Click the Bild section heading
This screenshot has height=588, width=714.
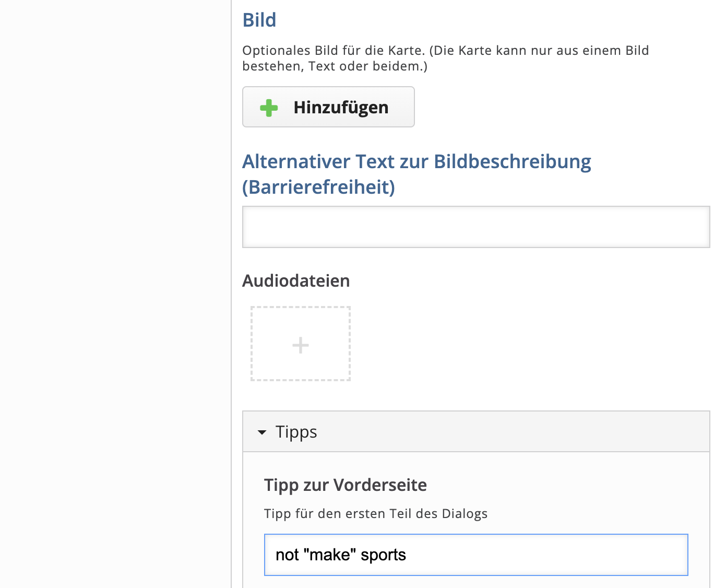click(x=259, y=20)
